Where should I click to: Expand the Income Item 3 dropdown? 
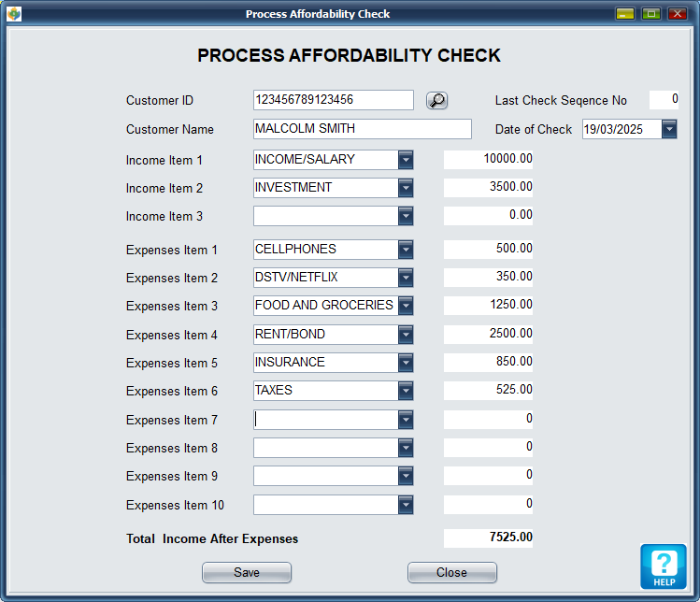[406, 216]
